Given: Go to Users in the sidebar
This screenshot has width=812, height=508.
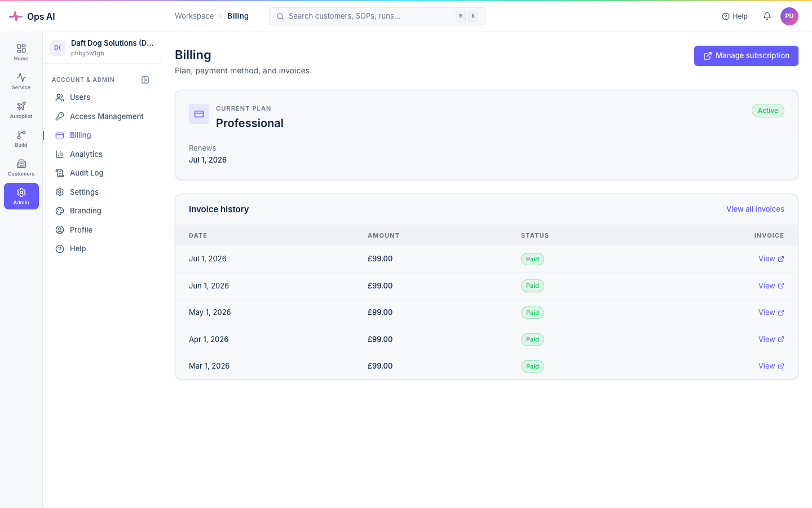Looking at the screenshot, I should tap(101, 98).
